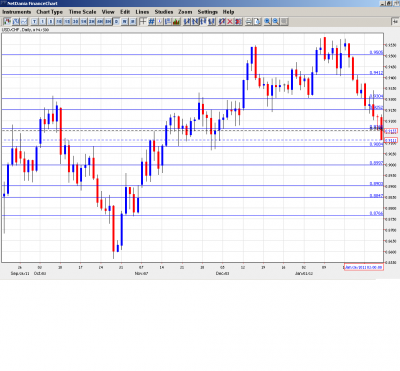This screenshot has height=371, width=400.
Task: Zoom in with magnifier plus icon
Action: coord(267,22)
